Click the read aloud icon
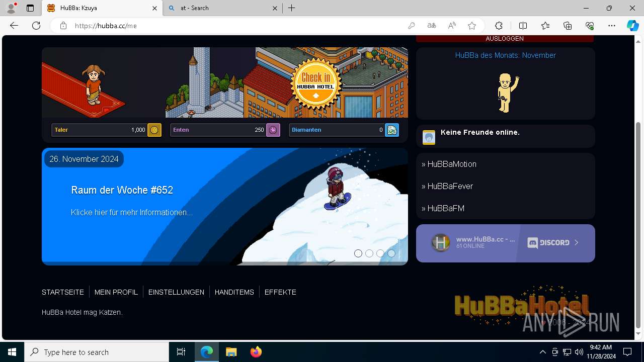 [x=452, y=26]
